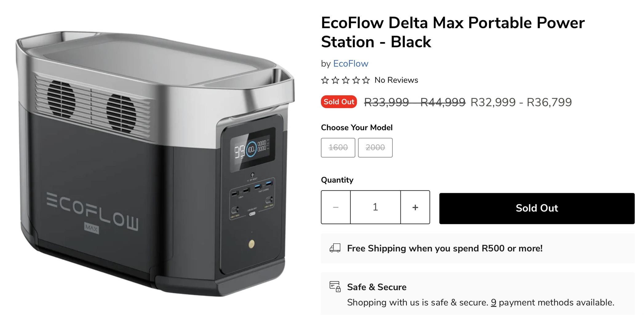This screenshot has height=315, width=644.
Task: Click the first rating star
Action: (x=325, y=80)
